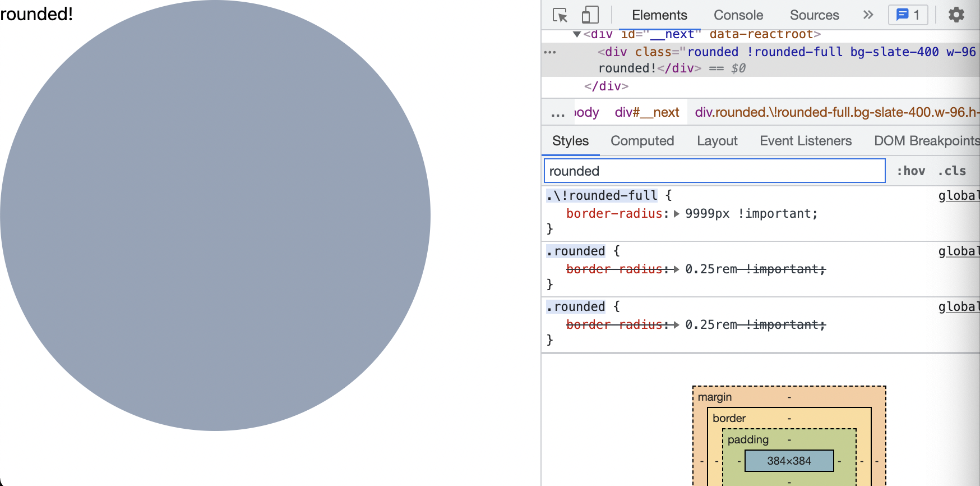The image size is (980, 486).
Task: Click the breadcrumb ellipsis for hidden ancestors
Action: click(558, 113)
